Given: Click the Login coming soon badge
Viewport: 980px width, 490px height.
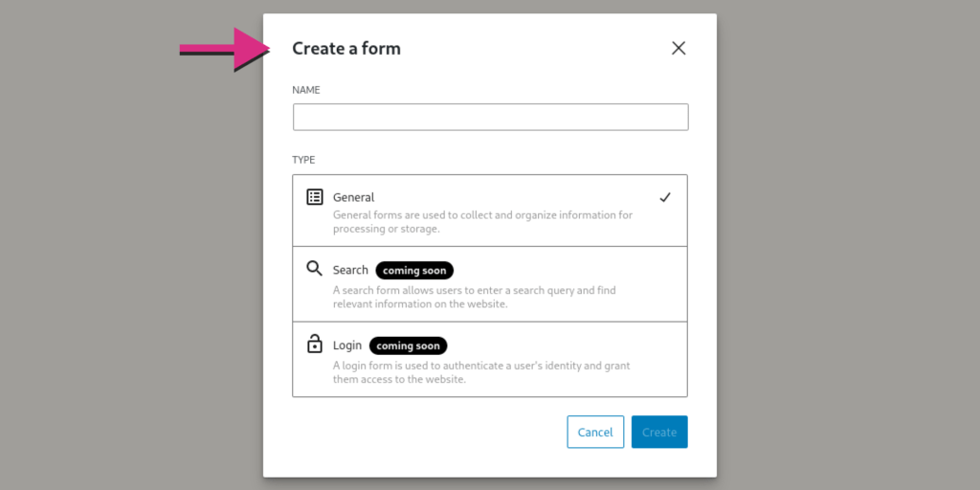Looking at the screenshot, I should coord(408,345).
